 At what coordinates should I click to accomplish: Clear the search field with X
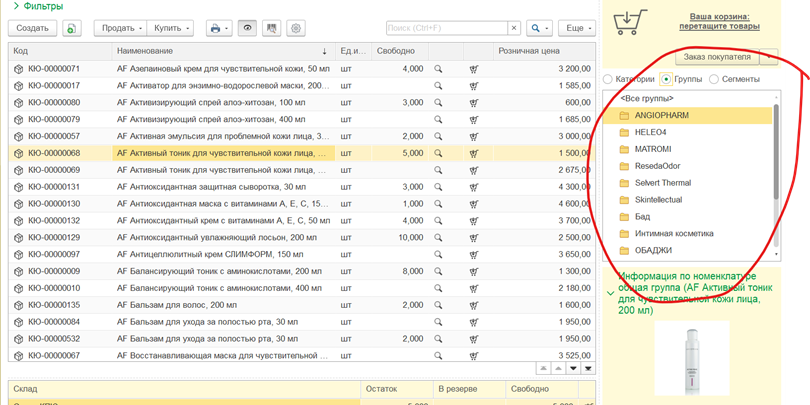513,28
